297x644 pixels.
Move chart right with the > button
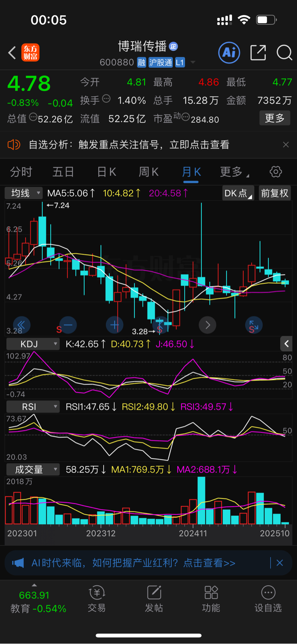(207, 325)
